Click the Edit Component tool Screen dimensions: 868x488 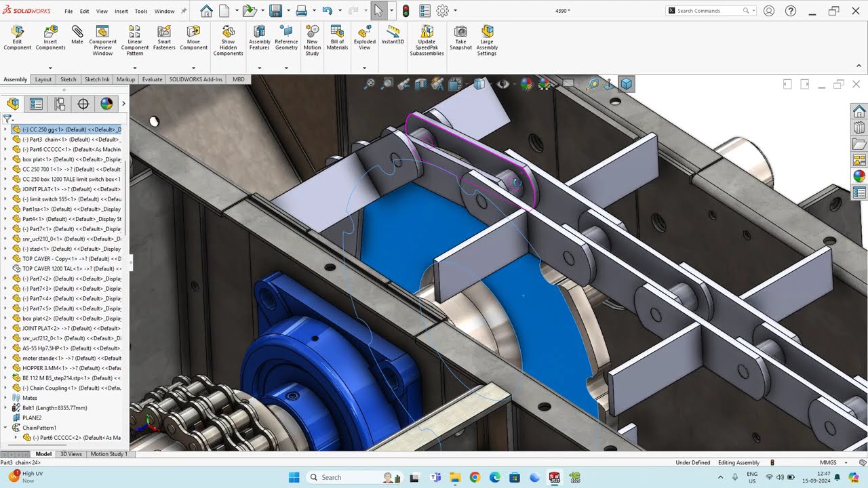pos(17,37)
